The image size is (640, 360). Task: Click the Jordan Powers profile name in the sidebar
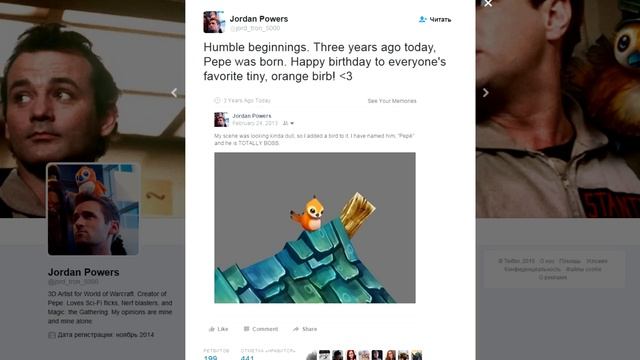[x=84, y=272]
